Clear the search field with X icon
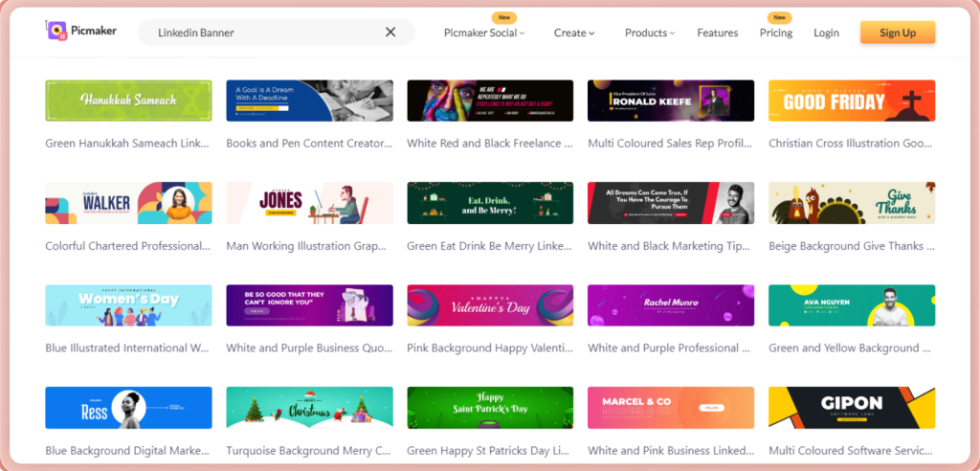980x471 pixels. point(390,33)
